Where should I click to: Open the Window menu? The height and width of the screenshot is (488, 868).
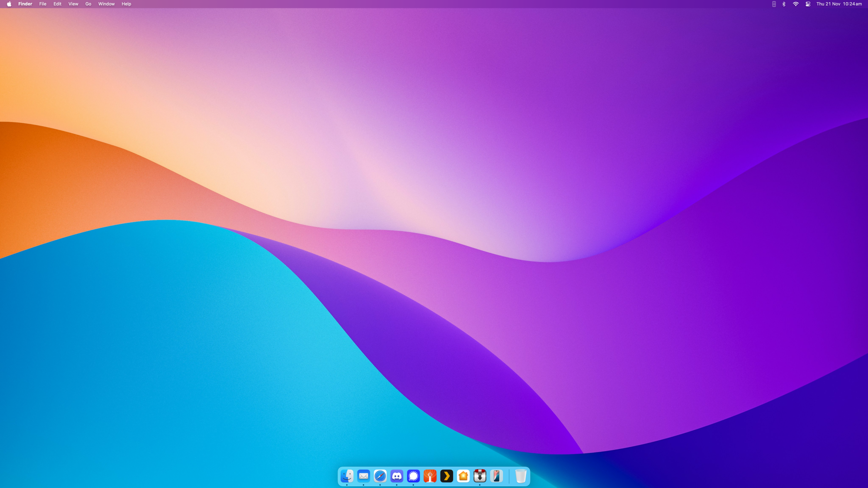(x=106, y=4)
